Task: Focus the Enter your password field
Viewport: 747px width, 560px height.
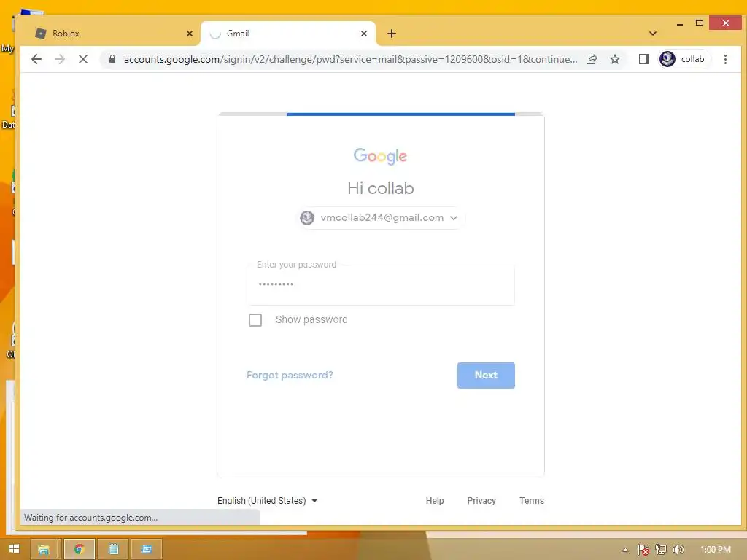Action: pos(381,285)
